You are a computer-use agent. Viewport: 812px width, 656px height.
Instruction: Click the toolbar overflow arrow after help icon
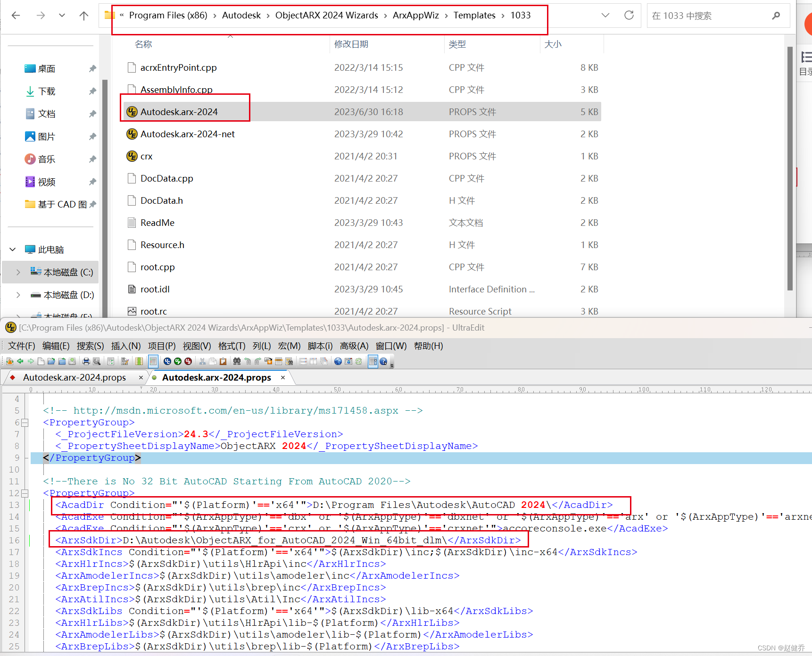(x=391, y=365)
